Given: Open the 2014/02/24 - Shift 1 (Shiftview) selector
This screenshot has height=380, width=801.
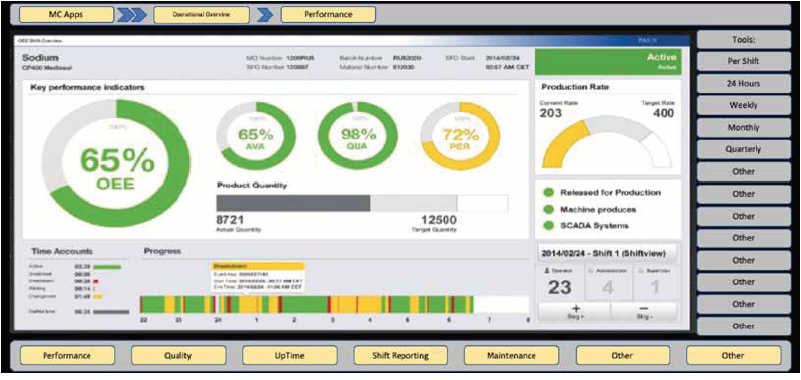Looking at the screenshot, I should pyautogui.click(x=607, y=253).
